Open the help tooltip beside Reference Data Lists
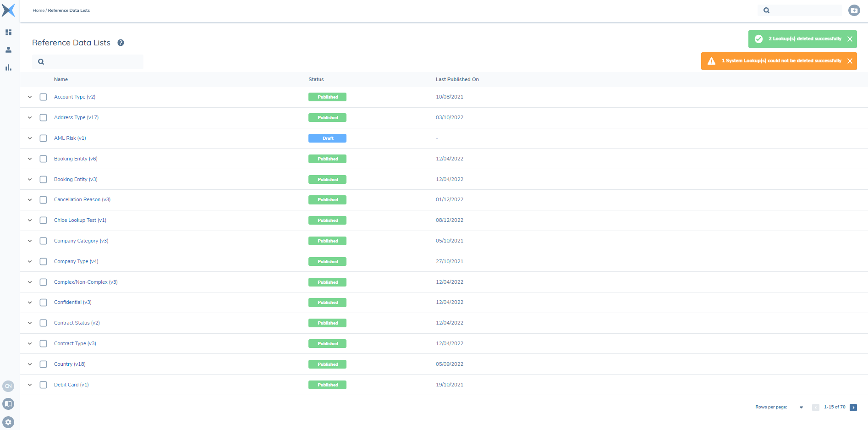The height and width of the screenshot is (430, 868). tap(121, 42)
